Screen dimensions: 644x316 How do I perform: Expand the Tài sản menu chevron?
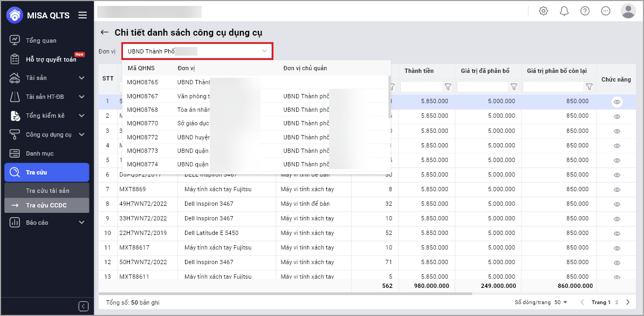81,78
